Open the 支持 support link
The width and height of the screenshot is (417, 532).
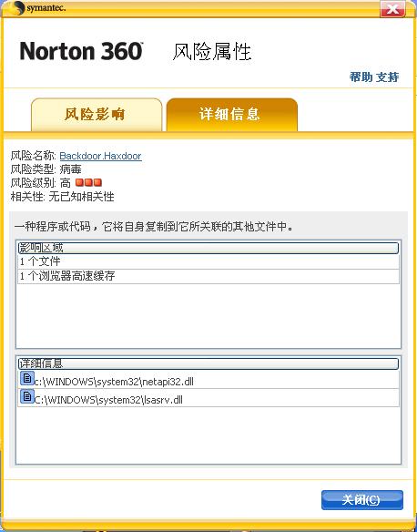point(387,77)
